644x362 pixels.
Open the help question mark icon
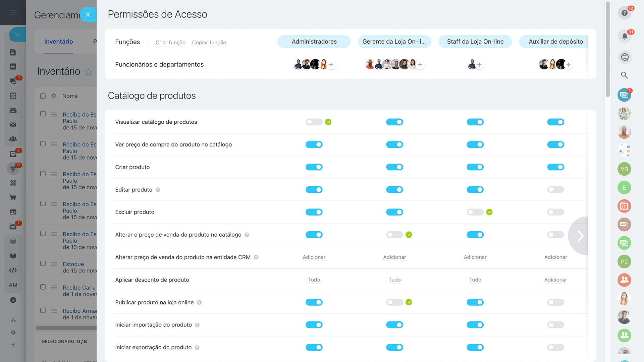tap(624, 13)
